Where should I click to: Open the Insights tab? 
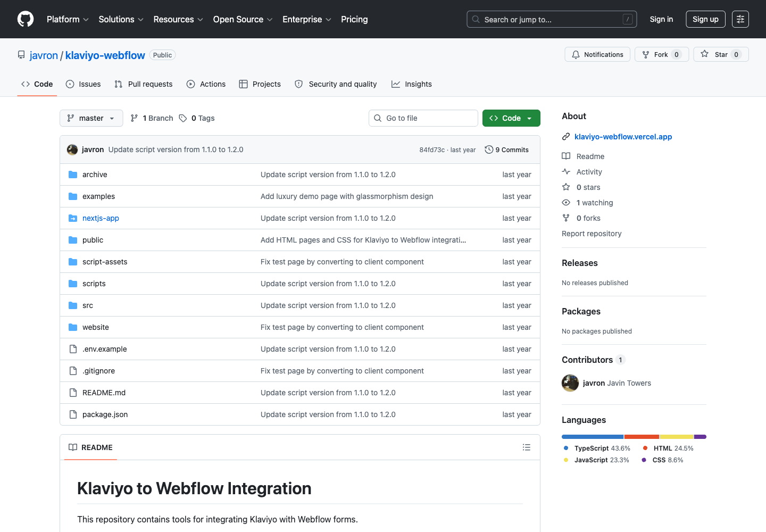(412, 84)
